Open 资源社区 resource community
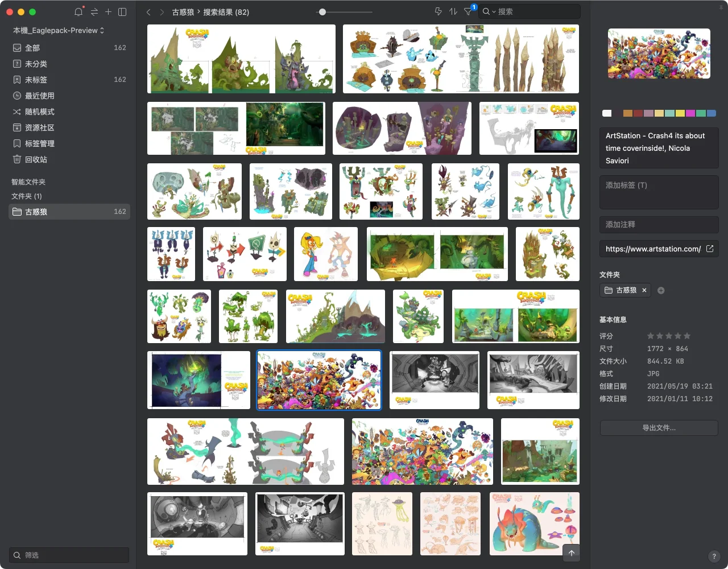Viewport: 728px width, 569px height. (69, 127)
